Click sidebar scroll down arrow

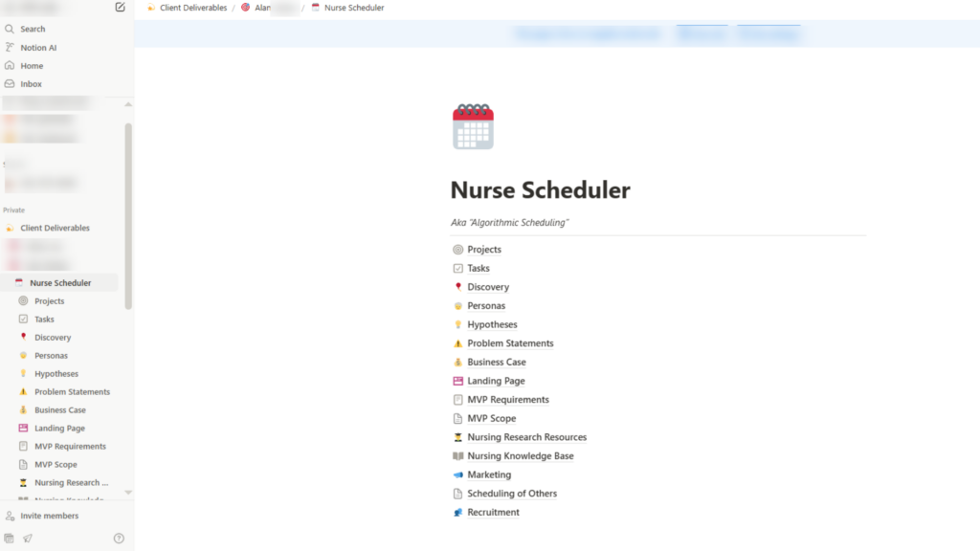pos(128,493)
